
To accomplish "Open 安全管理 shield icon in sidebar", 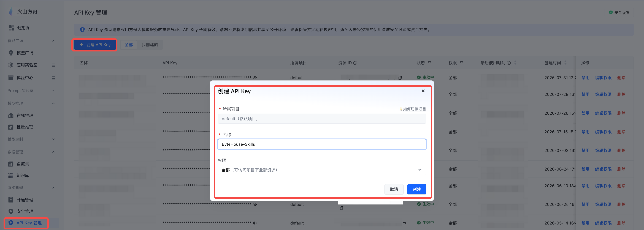I will coord(11,211).
